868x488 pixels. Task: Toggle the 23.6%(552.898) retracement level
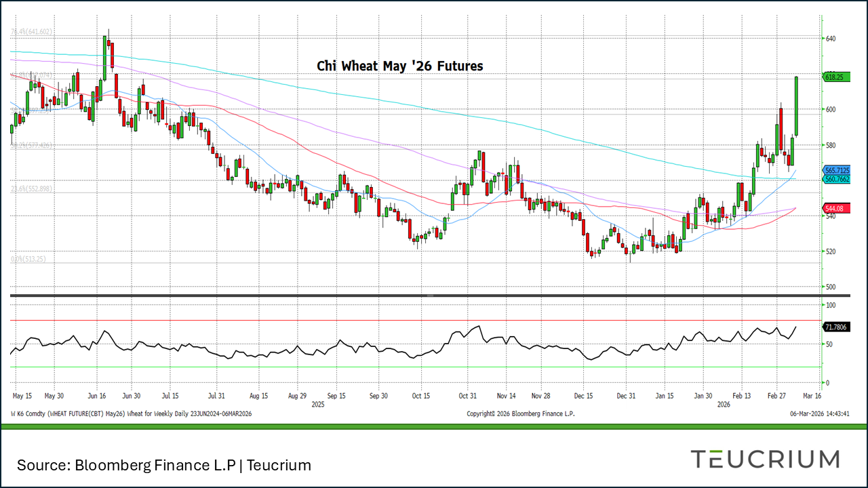click(31, 188)
